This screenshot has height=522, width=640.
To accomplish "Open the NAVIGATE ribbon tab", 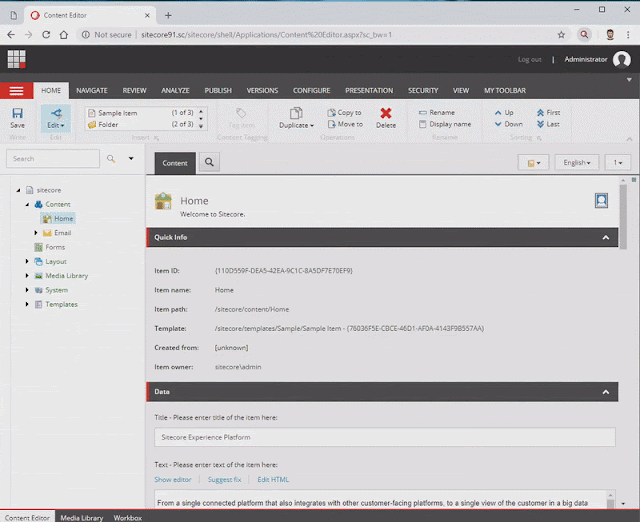I will [92, 91].
